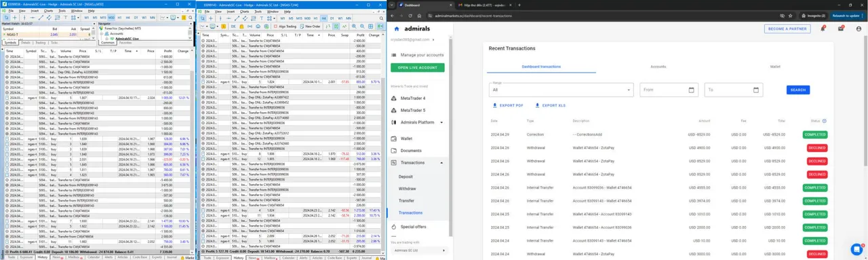Switch to Wallet transactions tab
The height and width of the screenshot is (260, 868).
pos(774,67)
